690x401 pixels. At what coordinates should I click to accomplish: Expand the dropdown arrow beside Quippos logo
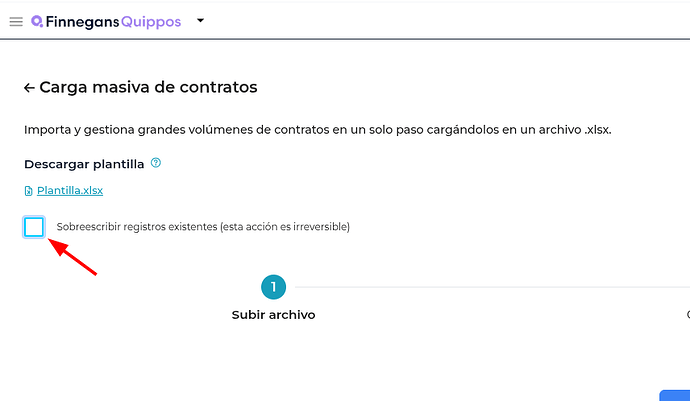pos(199,20)
